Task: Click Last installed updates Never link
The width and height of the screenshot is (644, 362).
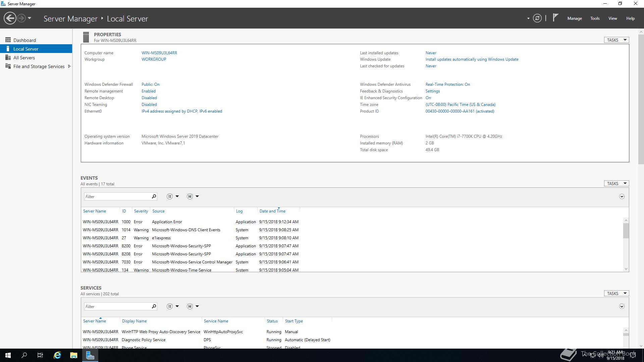Action: 431,53
